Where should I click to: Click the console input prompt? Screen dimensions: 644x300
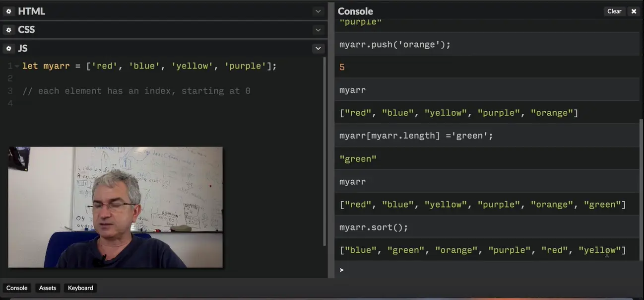coord(486,270)
